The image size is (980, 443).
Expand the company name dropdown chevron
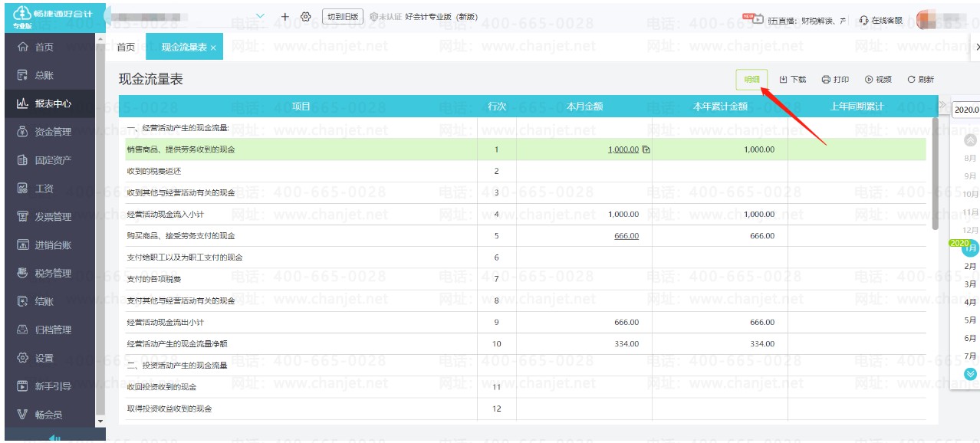(x=260, y=16)
